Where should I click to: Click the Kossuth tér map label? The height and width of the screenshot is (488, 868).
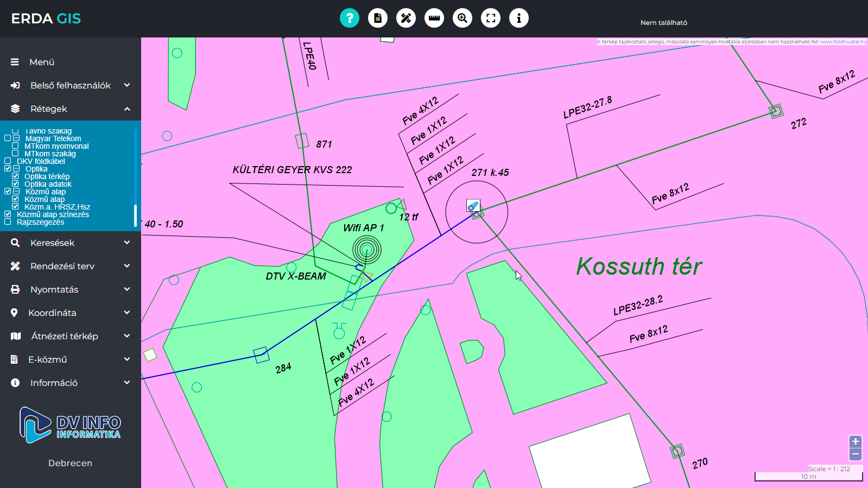click(x=639, y=267)
